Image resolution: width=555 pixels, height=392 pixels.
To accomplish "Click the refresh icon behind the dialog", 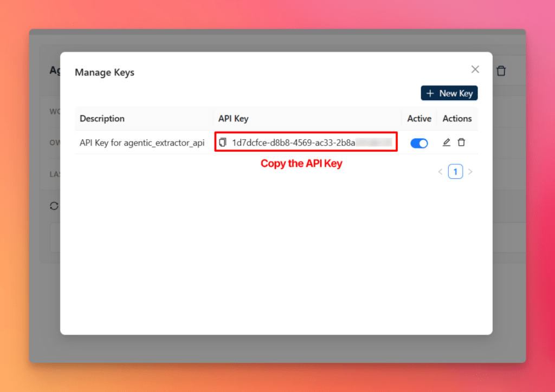I will tap(54, 206).
